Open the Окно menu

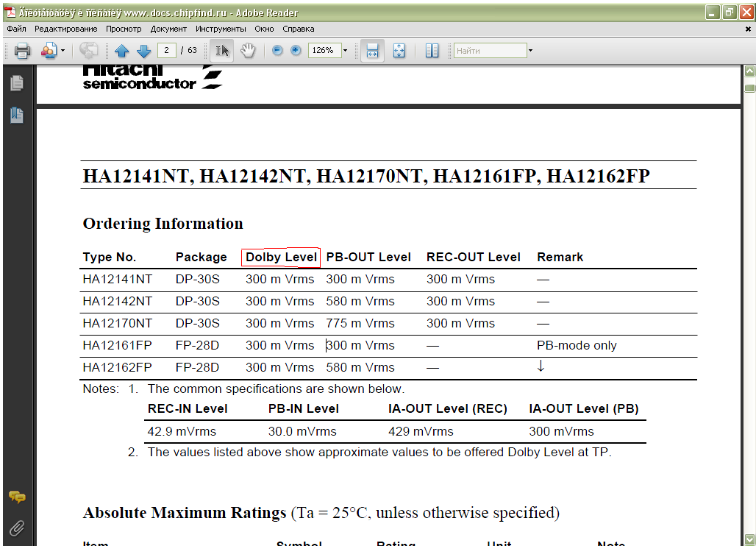(264, 29)
